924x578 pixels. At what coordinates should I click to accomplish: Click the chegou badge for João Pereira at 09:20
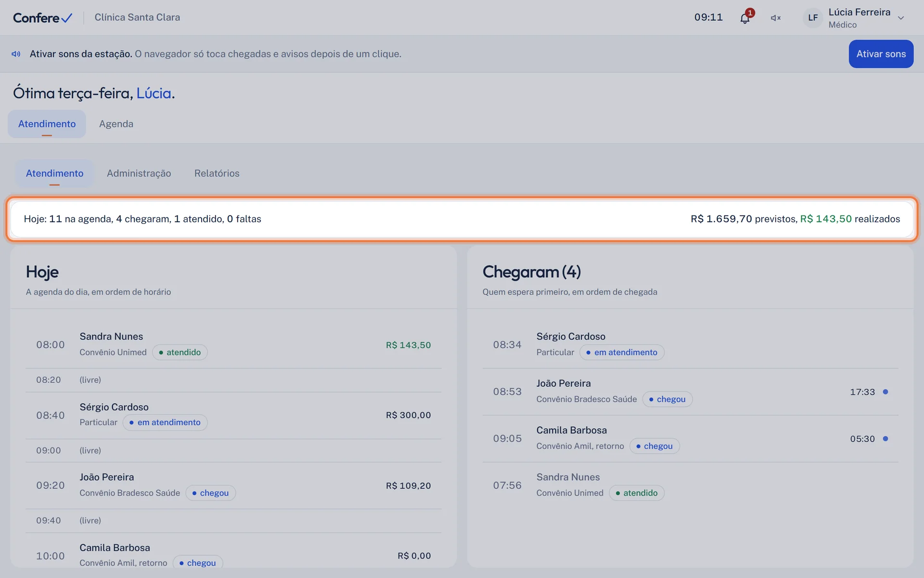[x=210, y=493]
